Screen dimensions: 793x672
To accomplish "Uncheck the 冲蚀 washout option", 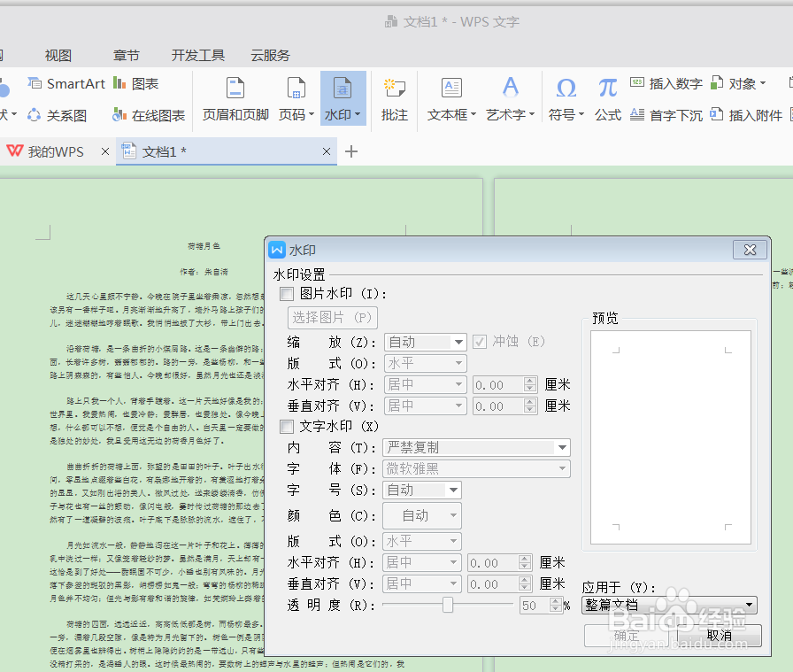I will pos(479,342).
